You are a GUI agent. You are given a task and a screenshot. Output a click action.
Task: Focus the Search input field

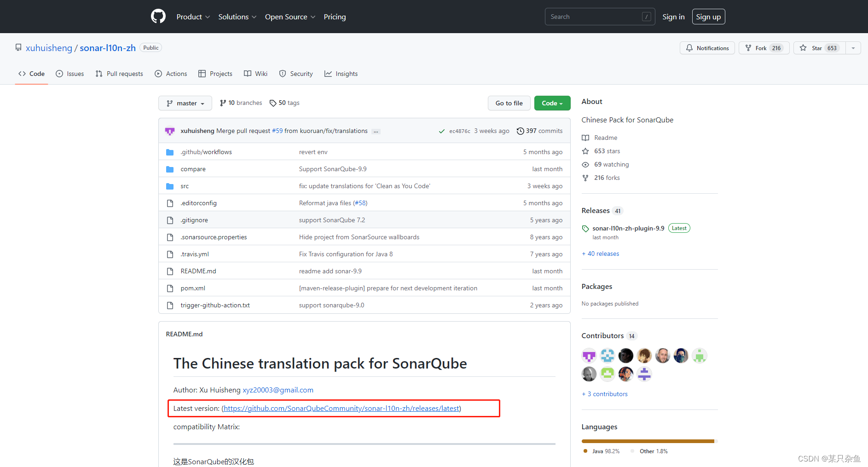point(600,17)
